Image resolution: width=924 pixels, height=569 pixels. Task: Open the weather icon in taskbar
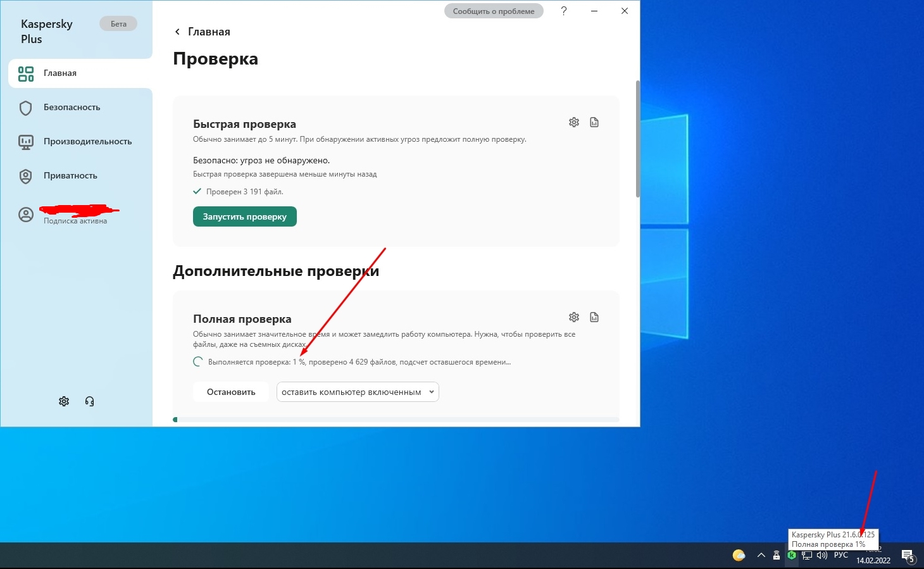(739, 556)
